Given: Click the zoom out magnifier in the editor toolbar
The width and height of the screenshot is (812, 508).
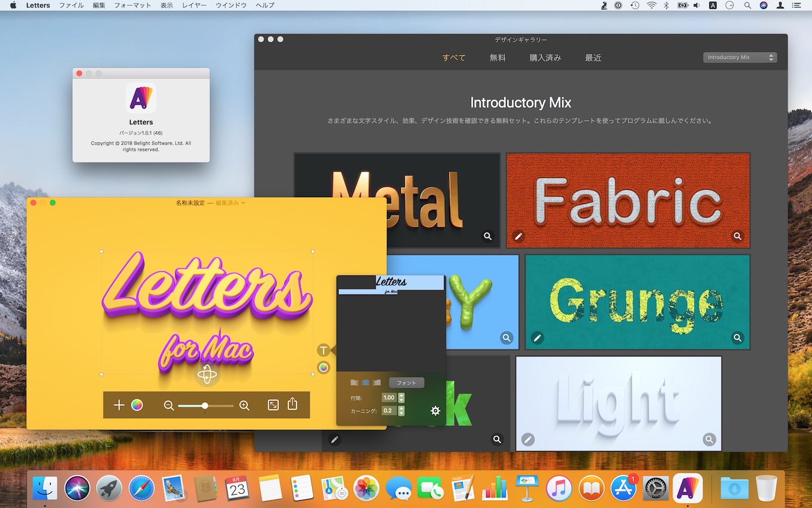Looking at the screenshot, I should [169, 406].
